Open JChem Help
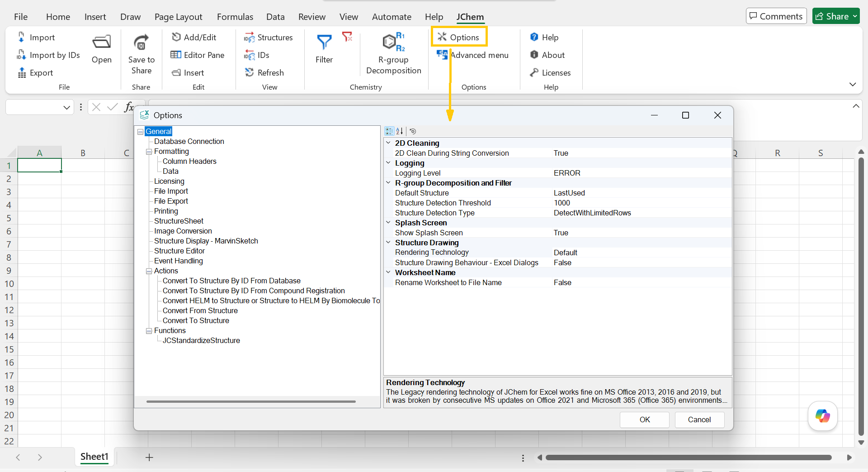868x472 pixels. click(x=544, y=37)
